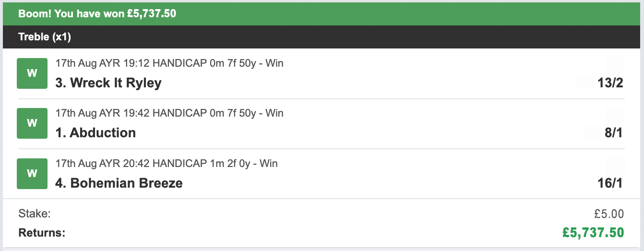The image size is (644, 251).
Task: Click the Stake label
Action: tap(35, 214)
